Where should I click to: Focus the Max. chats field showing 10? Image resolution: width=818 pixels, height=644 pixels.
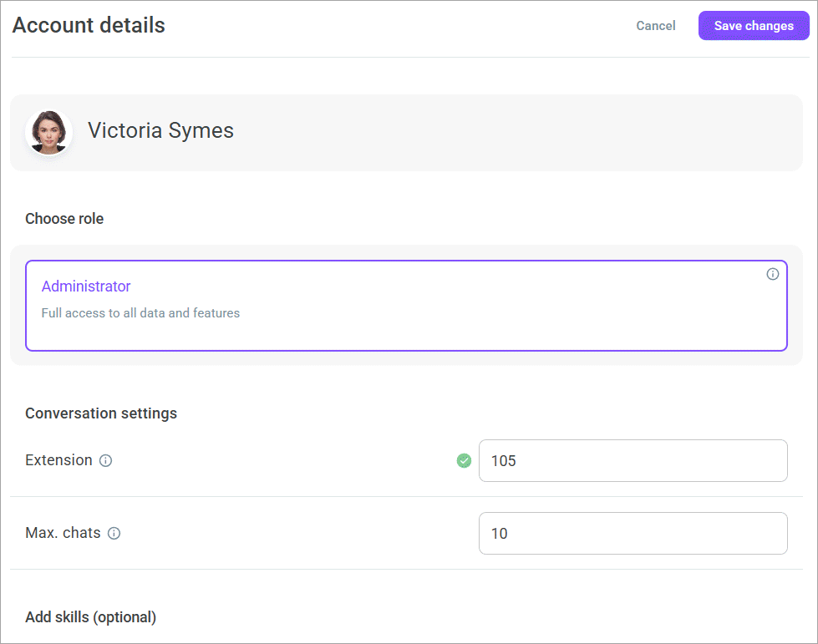pyautogui.click(x=633, y=533)
